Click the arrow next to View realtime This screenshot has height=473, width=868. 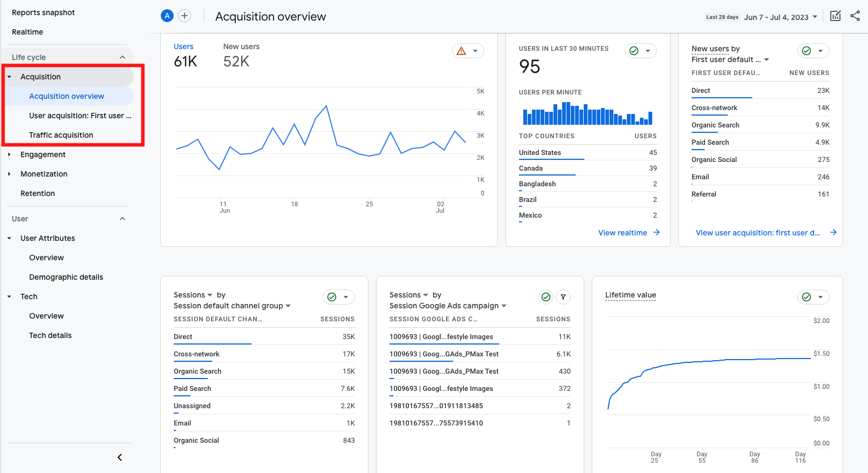point(657,232)
